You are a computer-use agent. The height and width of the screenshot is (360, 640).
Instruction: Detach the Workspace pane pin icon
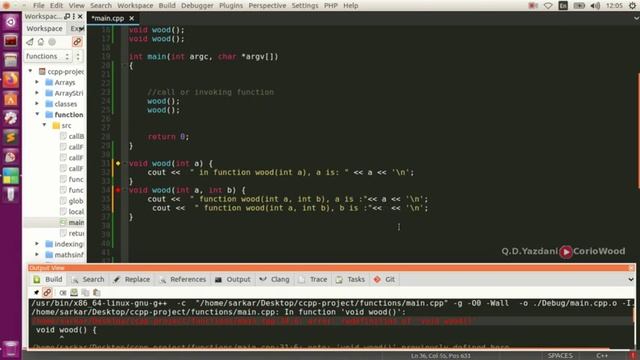tap(67, 16)
